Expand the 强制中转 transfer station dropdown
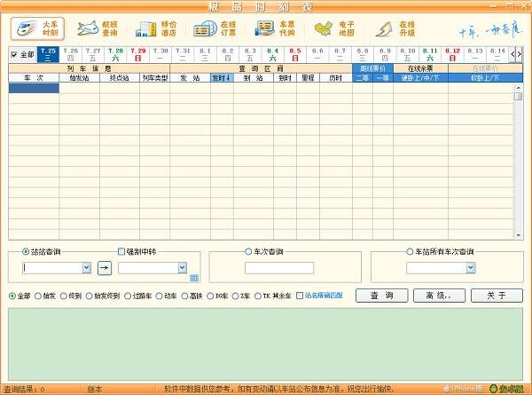Image resolution: width=532 pixels, height=395 pixels. [x=182, y=267]
